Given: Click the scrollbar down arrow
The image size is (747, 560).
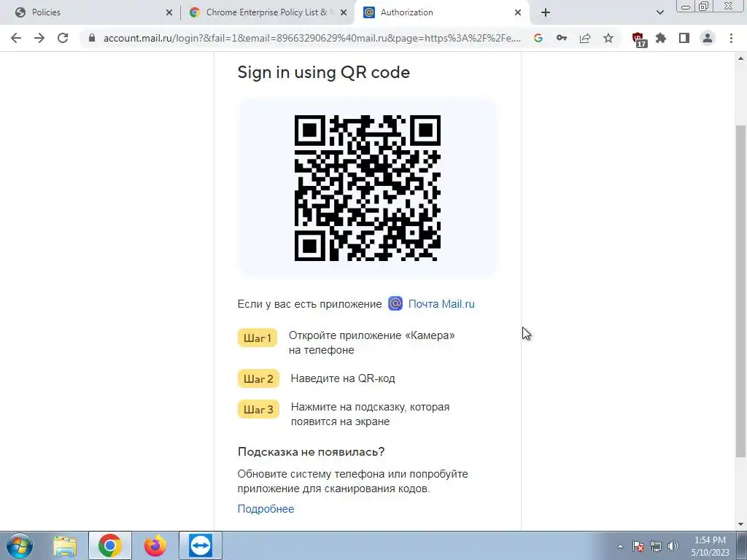Looking at the screenshot, I should tap(740, 524).
